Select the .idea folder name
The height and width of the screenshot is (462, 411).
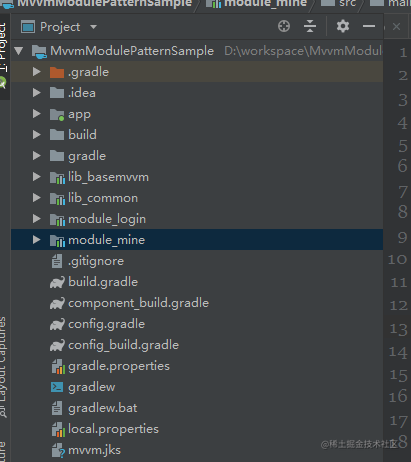[x=82, y=93]
